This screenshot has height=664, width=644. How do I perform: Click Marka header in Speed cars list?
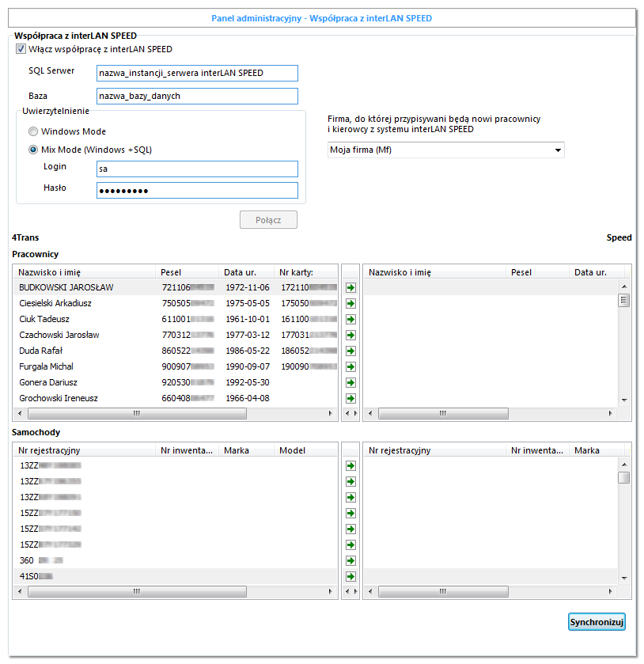point(597,450)
